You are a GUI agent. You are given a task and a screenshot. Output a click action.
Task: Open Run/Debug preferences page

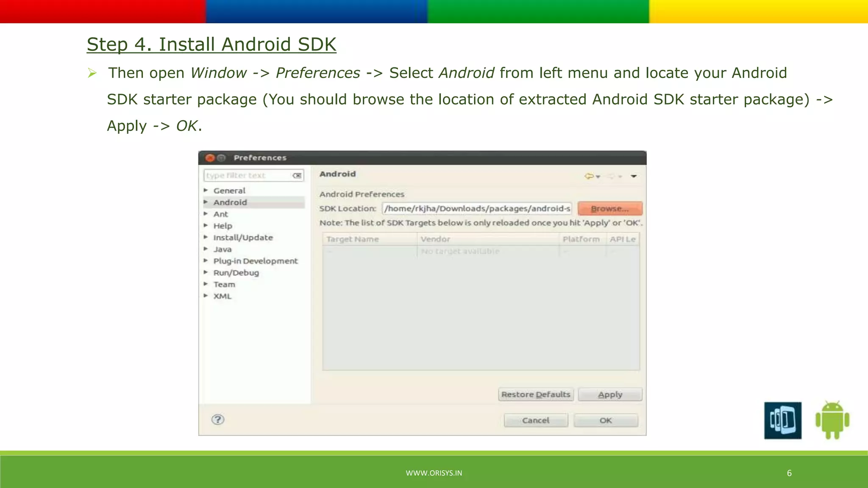236,273
